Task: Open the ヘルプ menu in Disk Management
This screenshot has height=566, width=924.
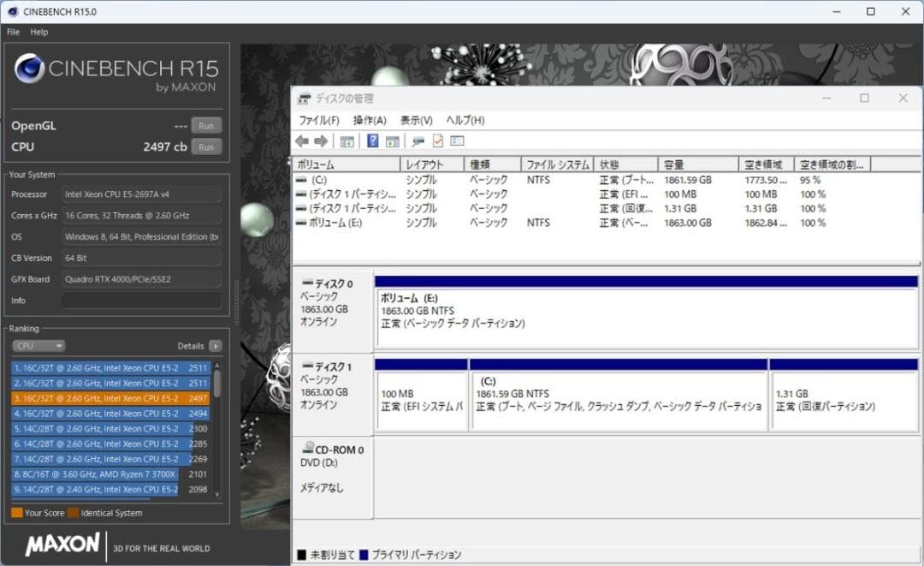Action: tap(465, 120)
